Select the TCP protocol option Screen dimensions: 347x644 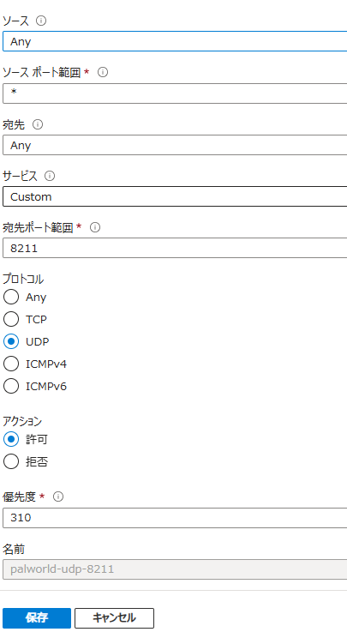pyautogui.click(x=11, y=319)
